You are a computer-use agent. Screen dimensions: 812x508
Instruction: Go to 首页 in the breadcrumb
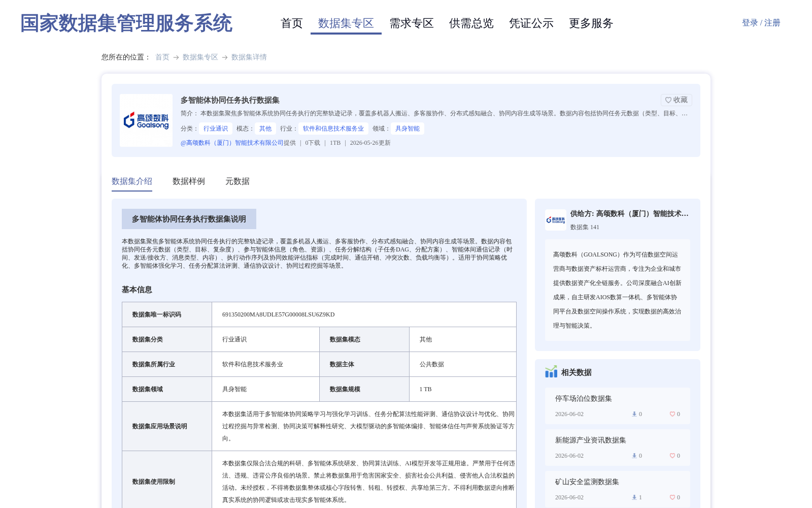(162, 57)
